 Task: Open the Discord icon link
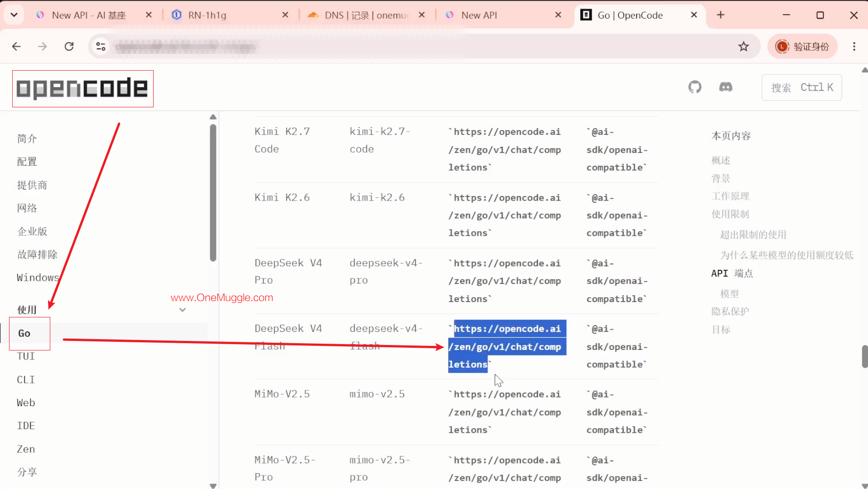click(726, 87)
